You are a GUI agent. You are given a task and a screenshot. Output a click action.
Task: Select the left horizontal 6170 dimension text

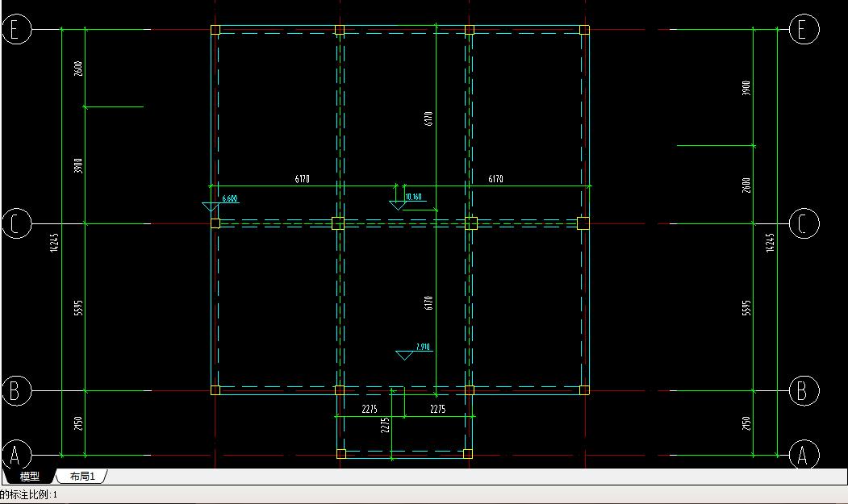click(x=303, y=178)
